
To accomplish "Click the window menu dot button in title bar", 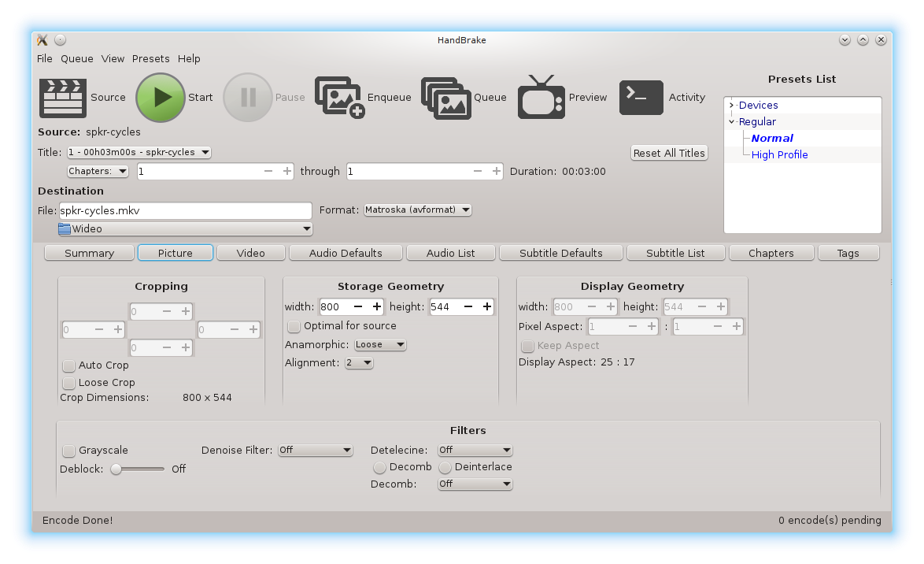I will click(60, 40).
